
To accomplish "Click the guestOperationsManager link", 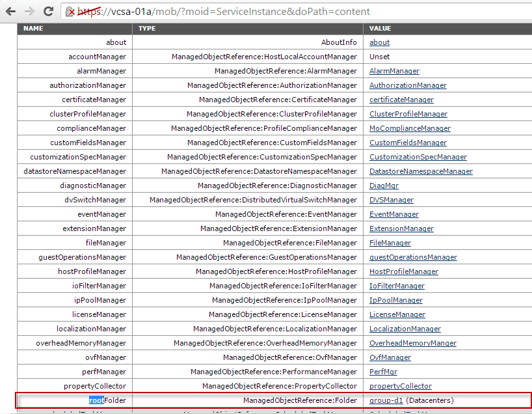I will (413, 257).
